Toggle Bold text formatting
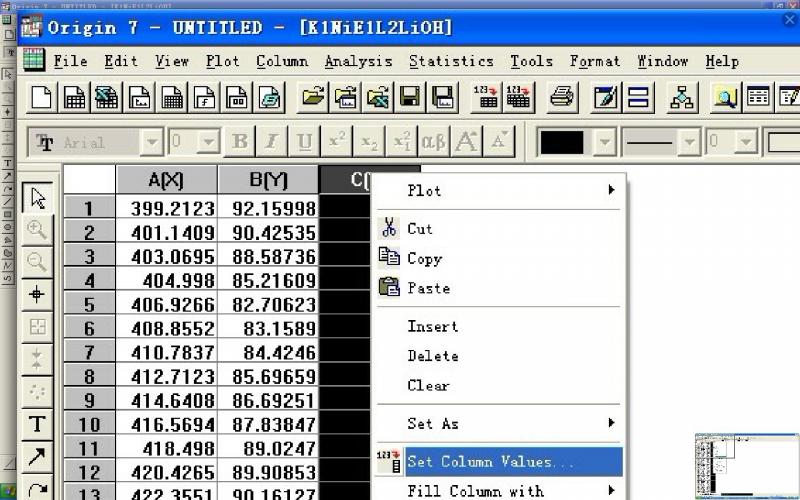The height and width of the screenshot is (500, 800). click(240, 141)
